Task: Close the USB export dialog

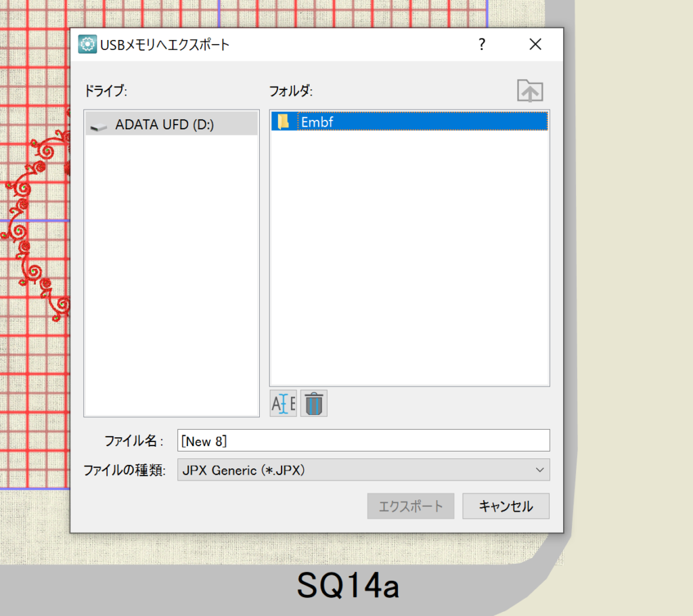Action: [535, 45]
